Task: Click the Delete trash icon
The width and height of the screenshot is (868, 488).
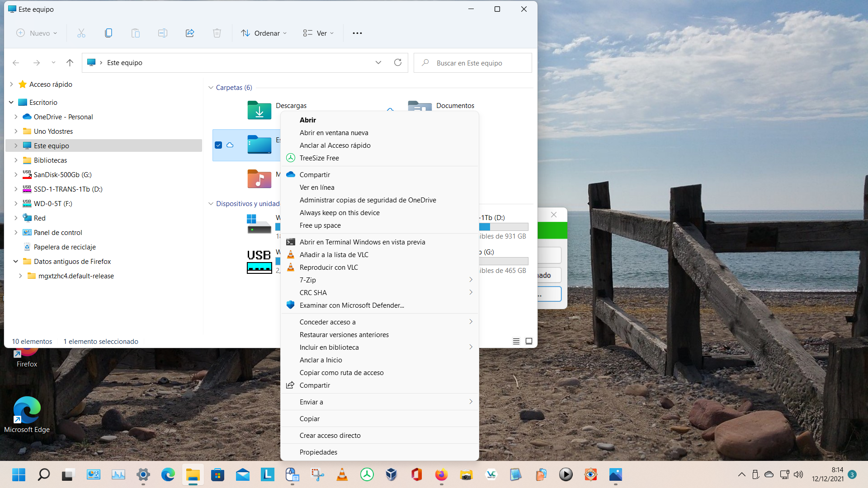Action: pyautogui.click(x=217, y=33)
